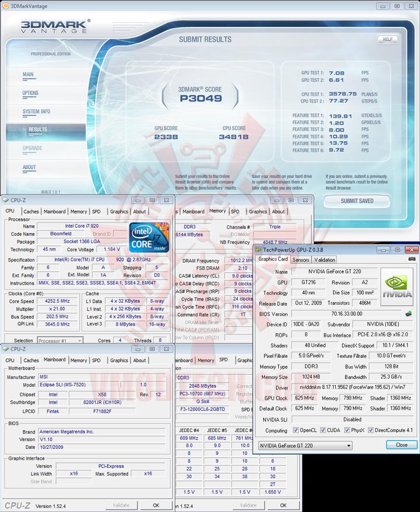420x512 pixels.
Task: Toggle the PhysX checkbox
Action: [x=347, y=430]
